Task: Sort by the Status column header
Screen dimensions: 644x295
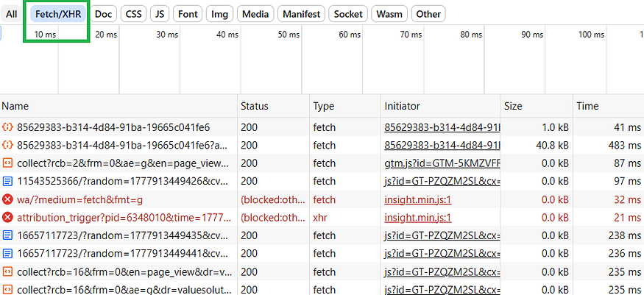Action: point(274,106)
